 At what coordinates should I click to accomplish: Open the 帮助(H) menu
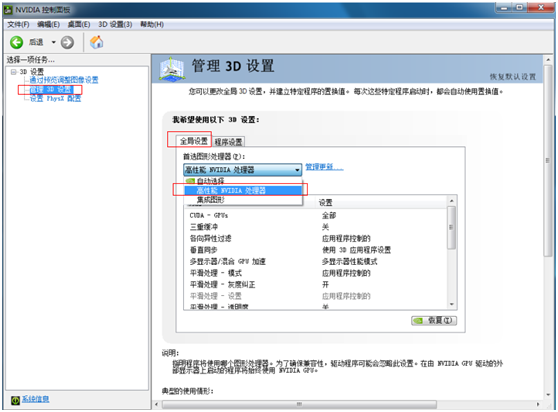[152, 24]
